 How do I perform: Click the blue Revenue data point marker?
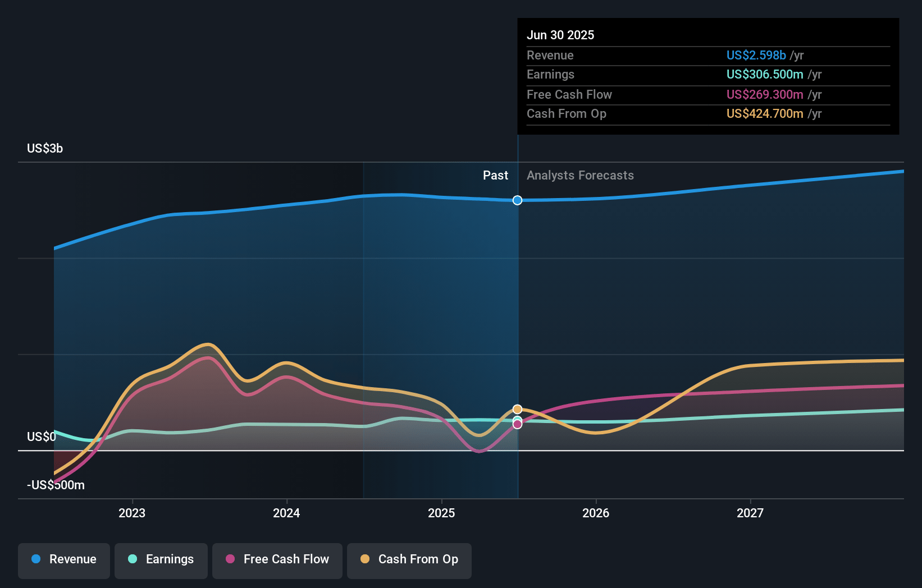tap(517, 200)
